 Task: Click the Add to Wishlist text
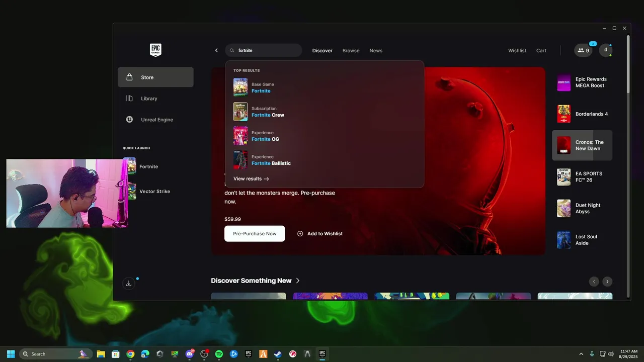[325, 234]
